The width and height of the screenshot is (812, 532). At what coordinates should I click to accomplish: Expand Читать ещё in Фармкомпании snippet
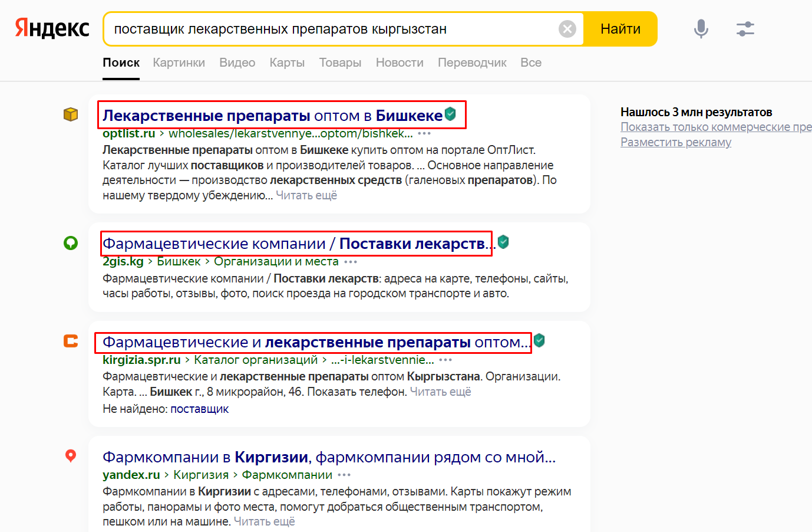(x=265, y=521)
